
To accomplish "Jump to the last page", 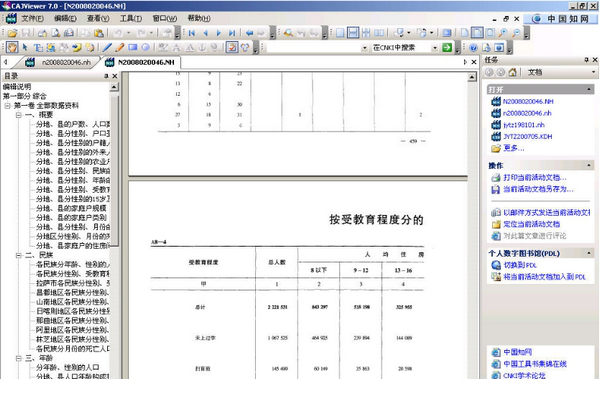I will pyautogui.click(x=232, y=33).
